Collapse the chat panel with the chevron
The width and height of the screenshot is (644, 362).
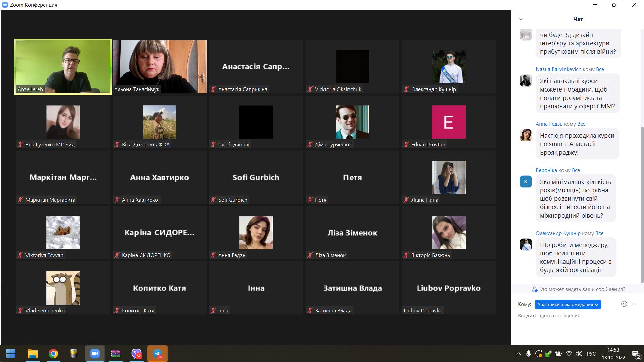(x=521, y=19)
